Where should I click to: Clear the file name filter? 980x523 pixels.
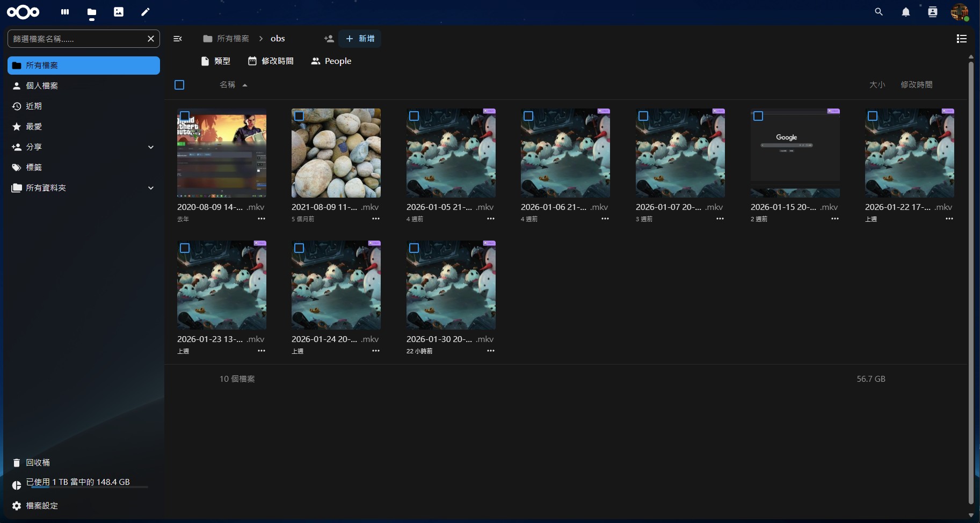[151, 39]
